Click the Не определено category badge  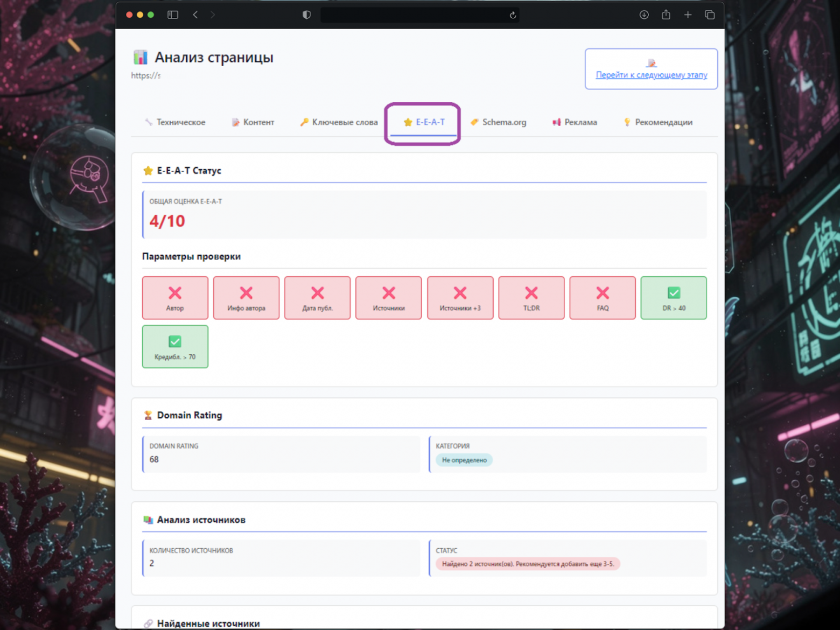pos(464,460)
